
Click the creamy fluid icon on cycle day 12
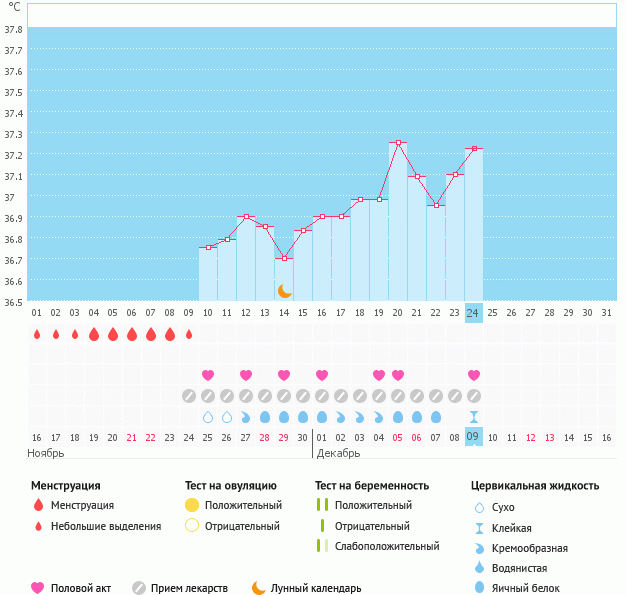tap(246, 416)
